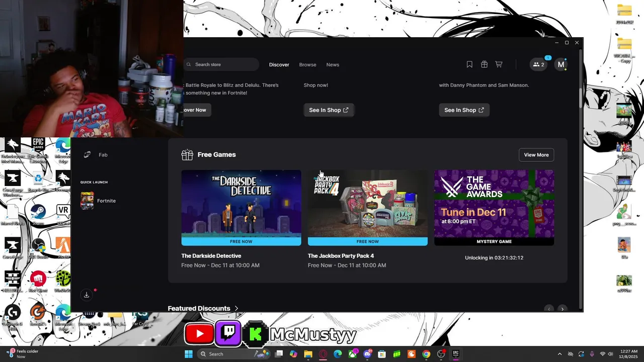Open File Explorer from the taskbar
The height and width of the screenshot is (362, 644).
(308, 354)
